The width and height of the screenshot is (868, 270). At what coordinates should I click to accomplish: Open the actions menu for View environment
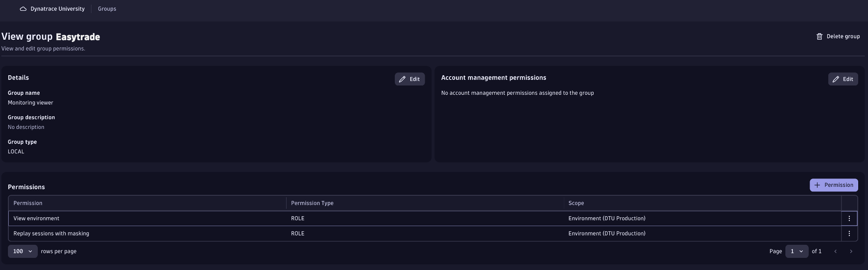coord(849,219)
